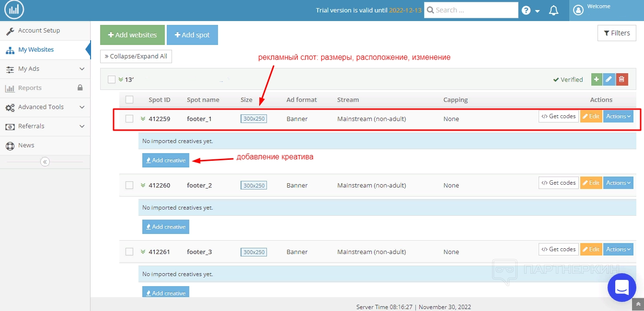Screen dimensions: 644x311
Task: Click the Advanced Tools gears icon
Action: [10, 107]
